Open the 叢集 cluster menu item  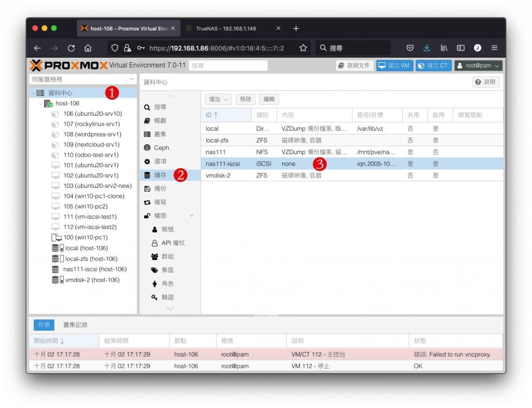[x=170, y=134]
